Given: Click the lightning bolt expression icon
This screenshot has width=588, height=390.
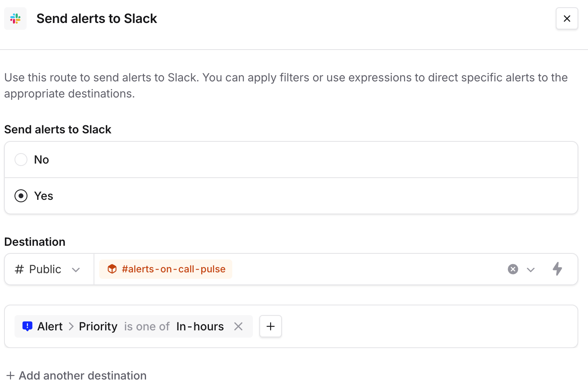Looking at the screenshot, I should coord(557,269).
